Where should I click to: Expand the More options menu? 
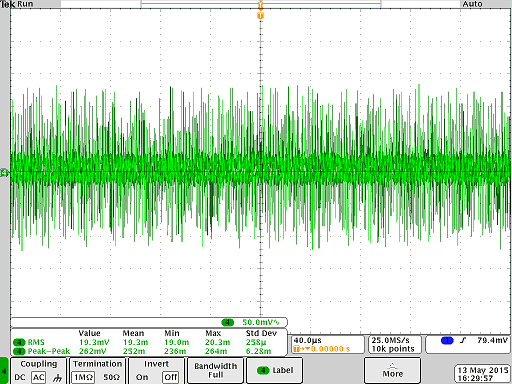392,370
